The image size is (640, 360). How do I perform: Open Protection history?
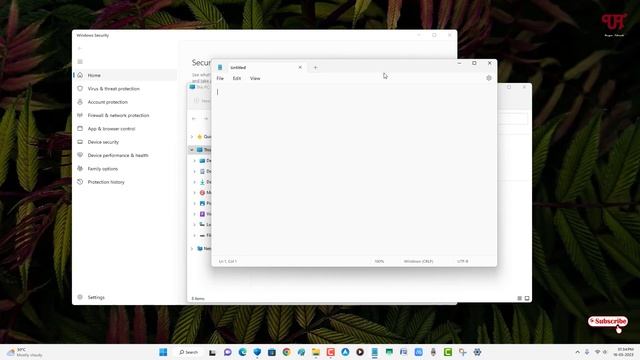[125, 182]
